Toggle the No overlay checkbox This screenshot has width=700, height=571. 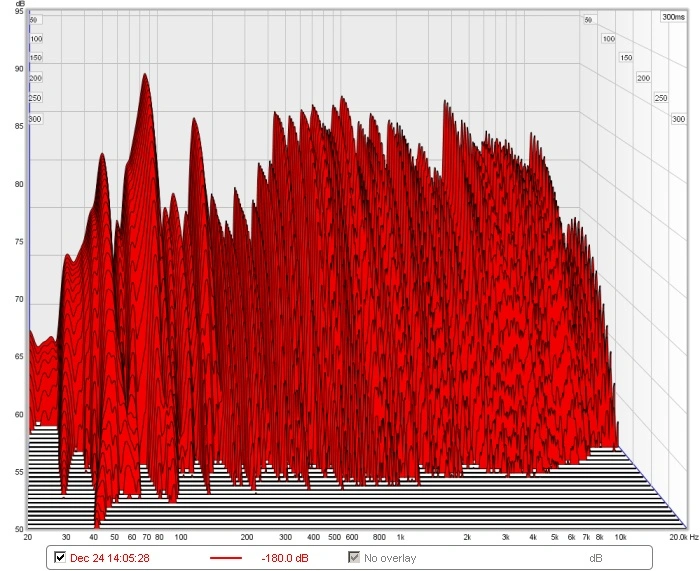(354, 557)
